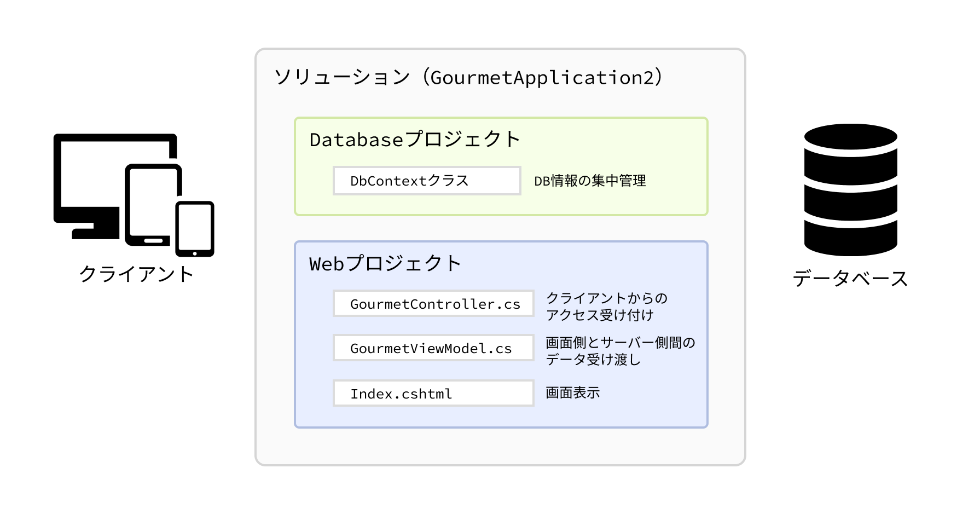Screen dimensions: 980x514
Task: Select the GourmetViewModel.cs box
Action: coord(433,348)
